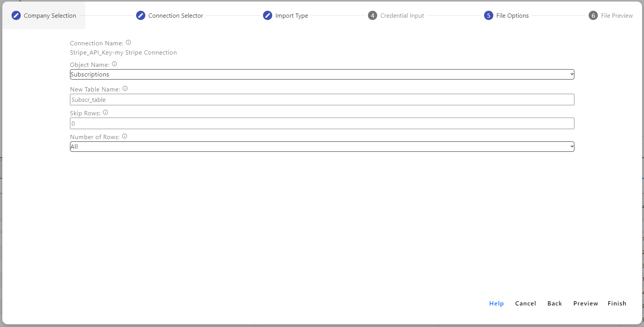
Task: Click into the Skip Rows input field
Action: (322, 123)
